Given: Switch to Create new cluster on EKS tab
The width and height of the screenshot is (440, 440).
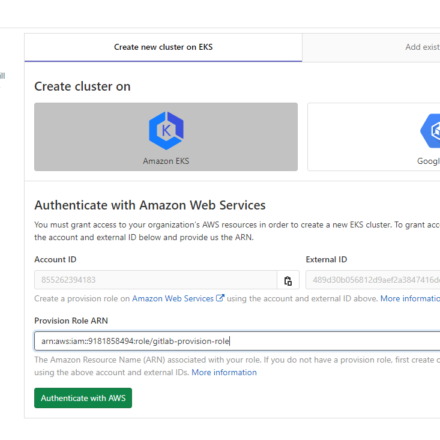Looking at the screenshot, I should [x=163, y=47].
